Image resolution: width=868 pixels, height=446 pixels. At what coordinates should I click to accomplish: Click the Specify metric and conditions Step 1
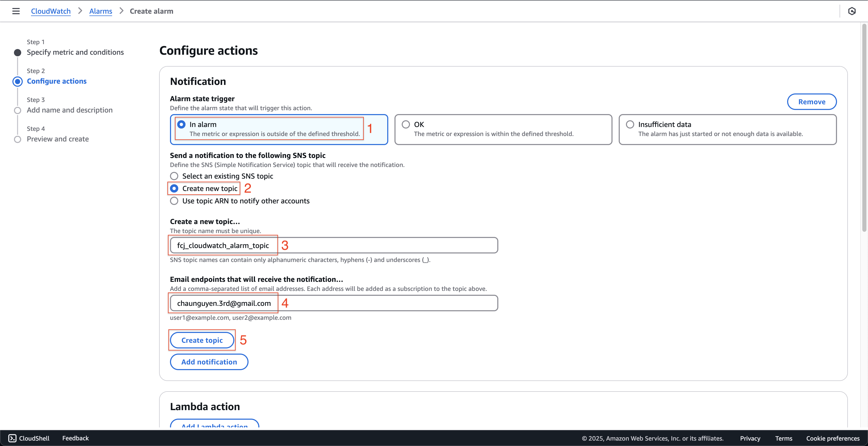[x=75, y=52]
